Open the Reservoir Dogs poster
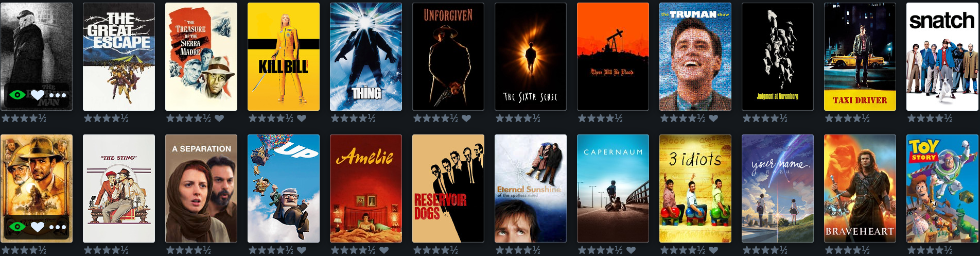The width and height of the screenshot is (980, 256). click(448, 189)
